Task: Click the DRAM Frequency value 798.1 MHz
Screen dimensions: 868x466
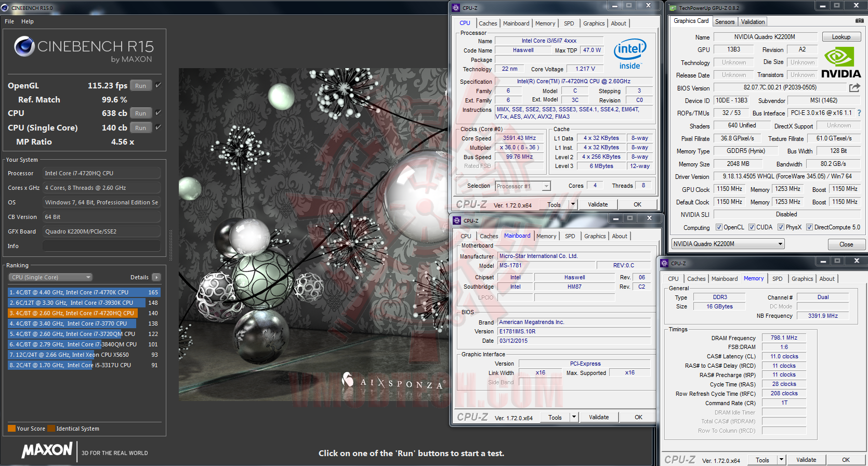Action: [x=784, y=338]
